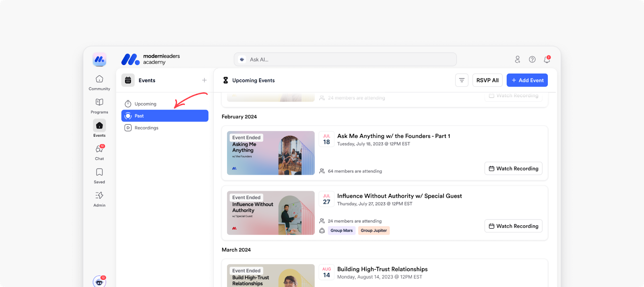Click the Group Jupiter tag
The image size is (644, 287).
pos(374,231)
